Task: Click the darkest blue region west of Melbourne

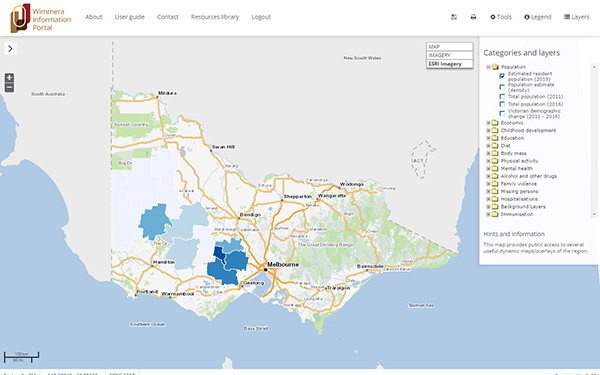Action: tap(218, 253)
